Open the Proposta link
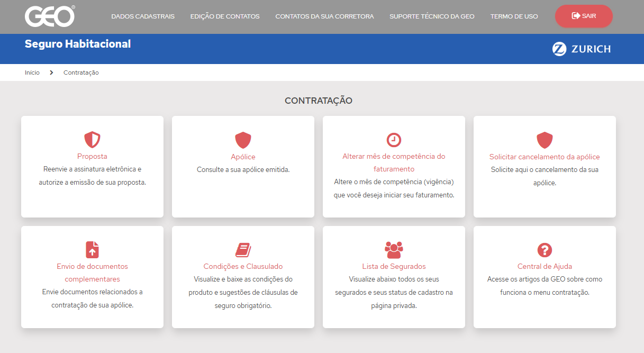 point(92,156)
